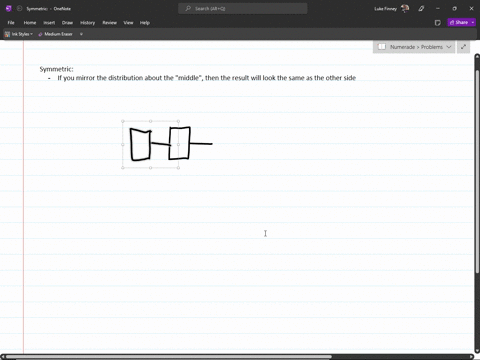Click the purple Share button
480x360 pixels.
coord(459,22)
